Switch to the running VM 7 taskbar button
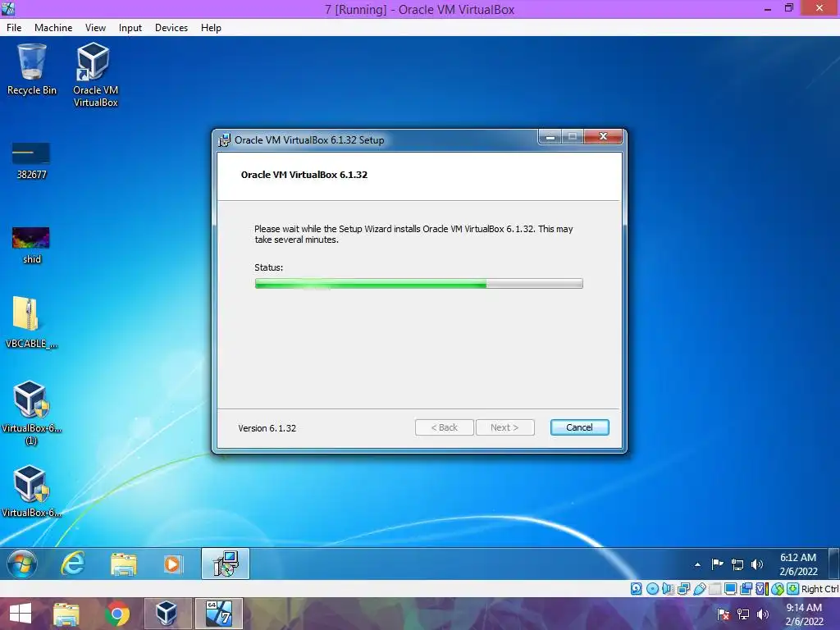The height and width of the screenshot is (630, 840). point(218,614)
